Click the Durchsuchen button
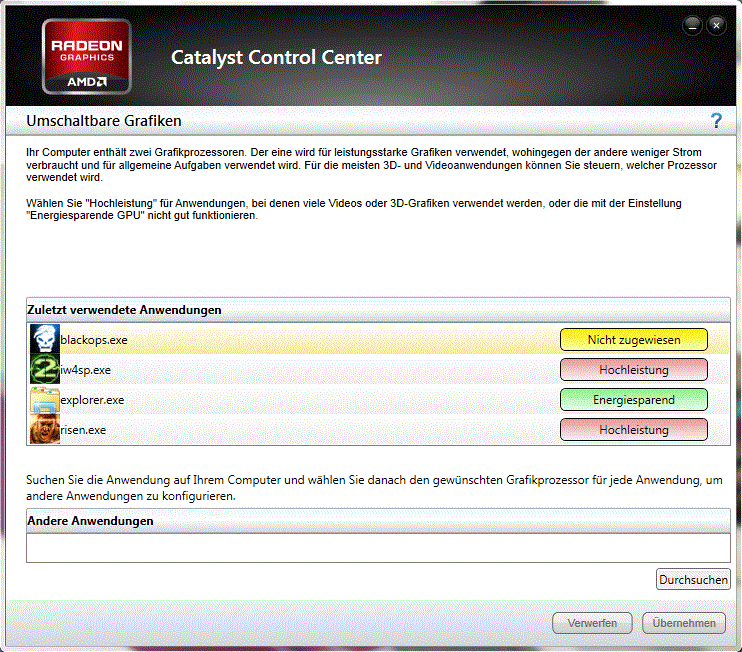 (693, 580)
